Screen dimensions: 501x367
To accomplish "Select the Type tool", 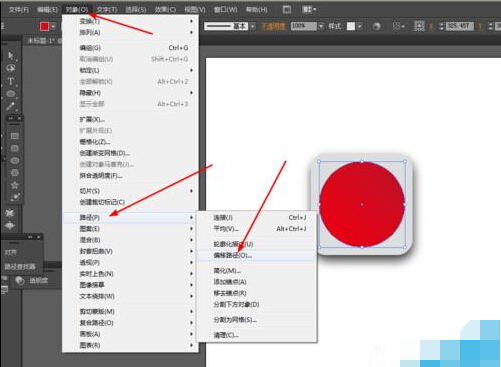I will coord(11,81).
